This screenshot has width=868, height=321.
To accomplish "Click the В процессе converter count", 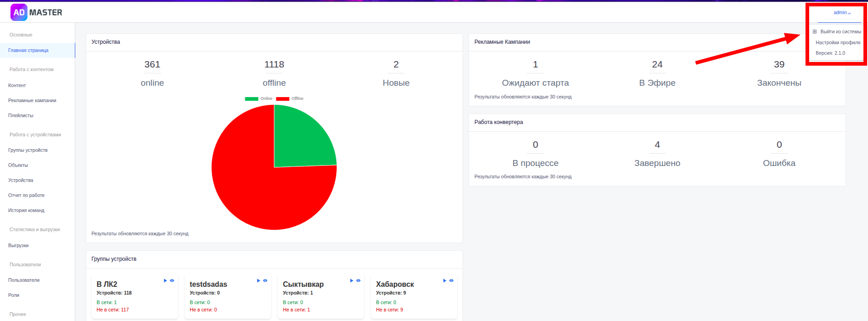I will click(x=535, y=145).
